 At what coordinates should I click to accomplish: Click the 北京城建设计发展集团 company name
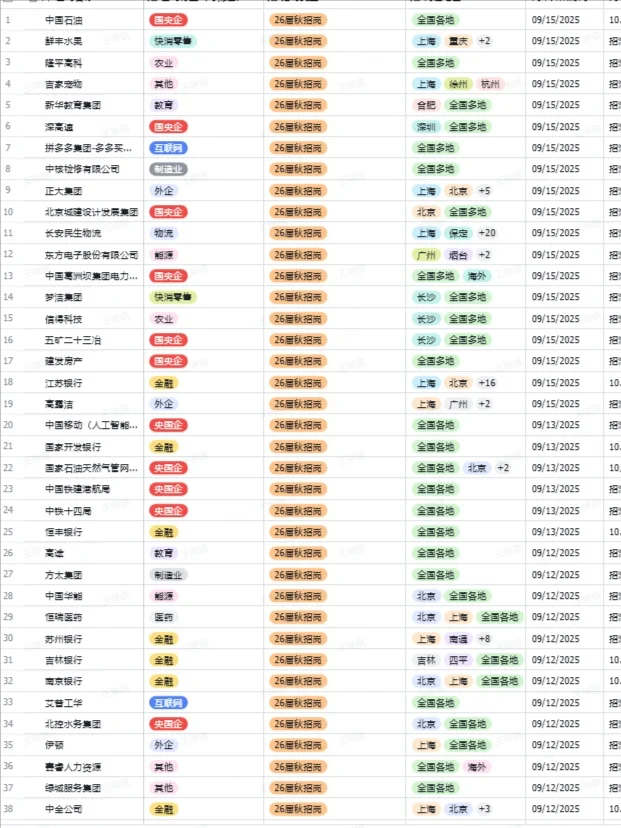point(91,212)
